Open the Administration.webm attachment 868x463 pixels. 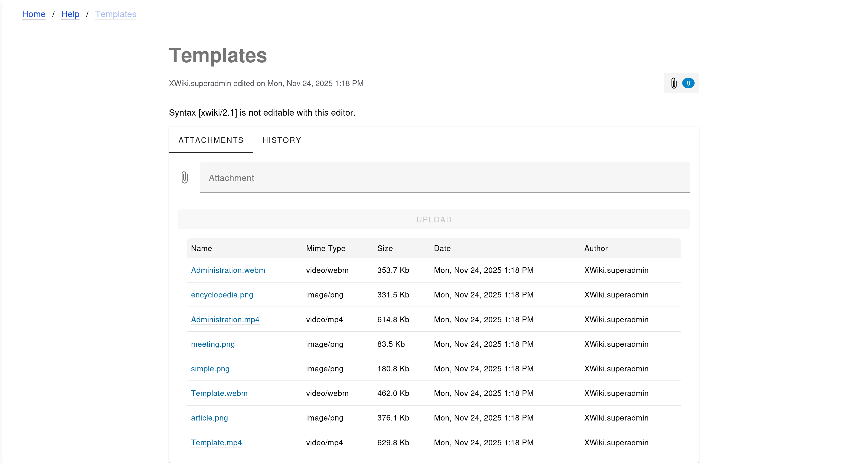[228, 270]
